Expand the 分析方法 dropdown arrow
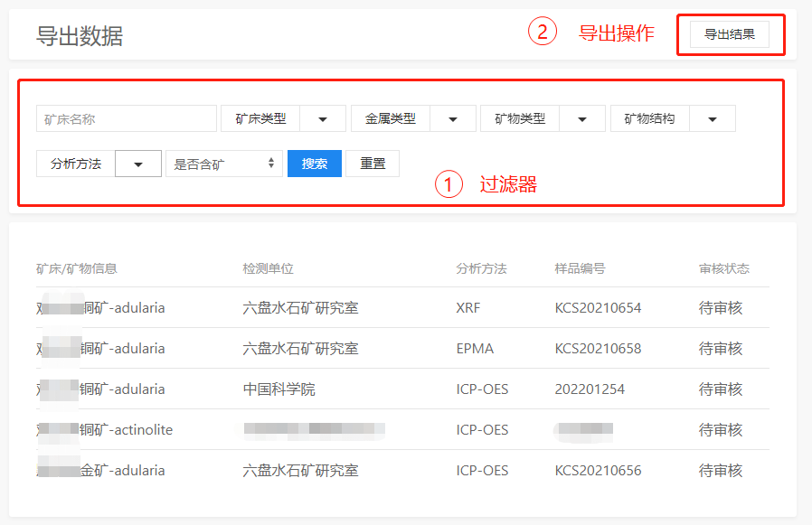Screen dimensions: 812x525 coord(138,164)
